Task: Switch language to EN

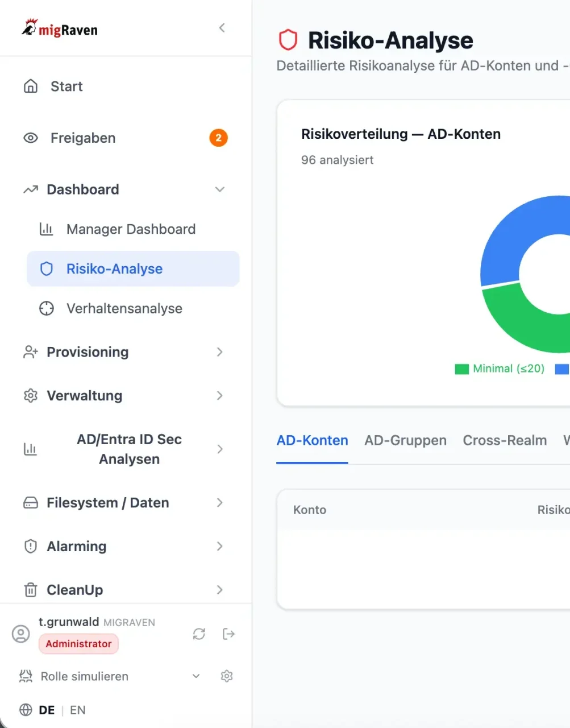Action: click(78, 710)
